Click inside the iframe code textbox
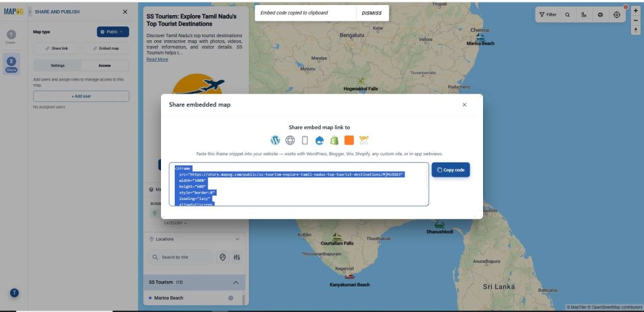 point(299,184)
